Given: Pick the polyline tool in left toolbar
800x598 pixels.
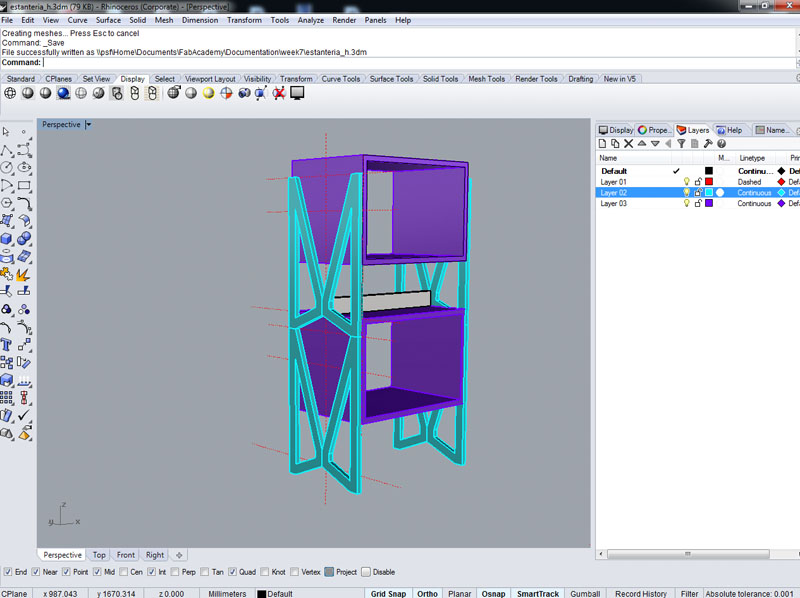Looking at the screenshot, I should 7,151.
